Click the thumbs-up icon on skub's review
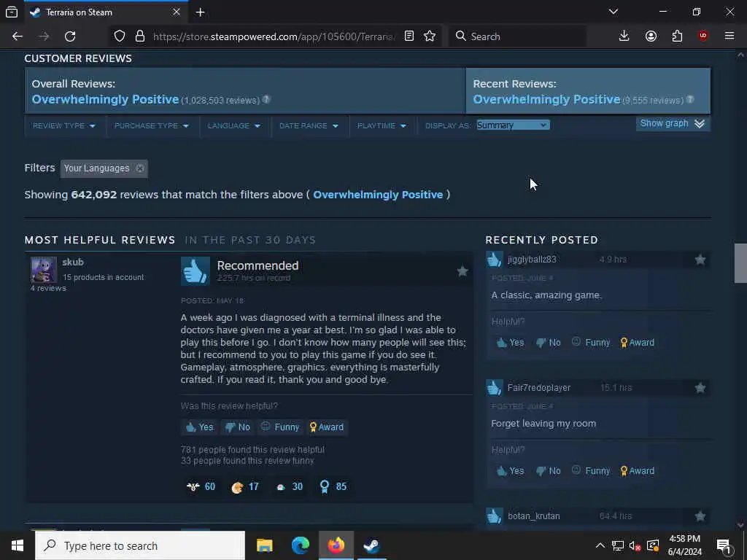 pyautogui.click(x=196, y=271)
